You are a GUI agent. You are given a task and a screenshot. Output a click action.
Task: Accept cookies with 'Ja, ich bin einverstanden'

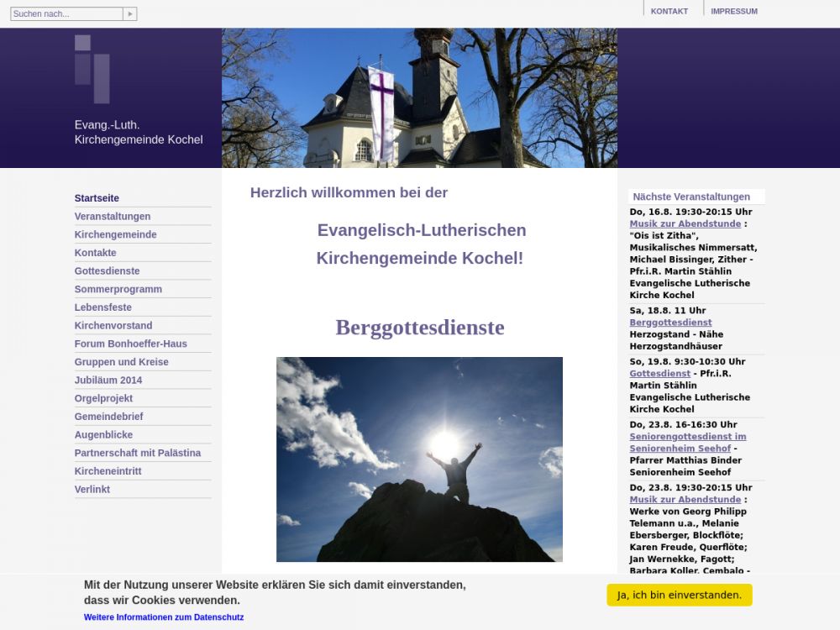tap(679, 595)
